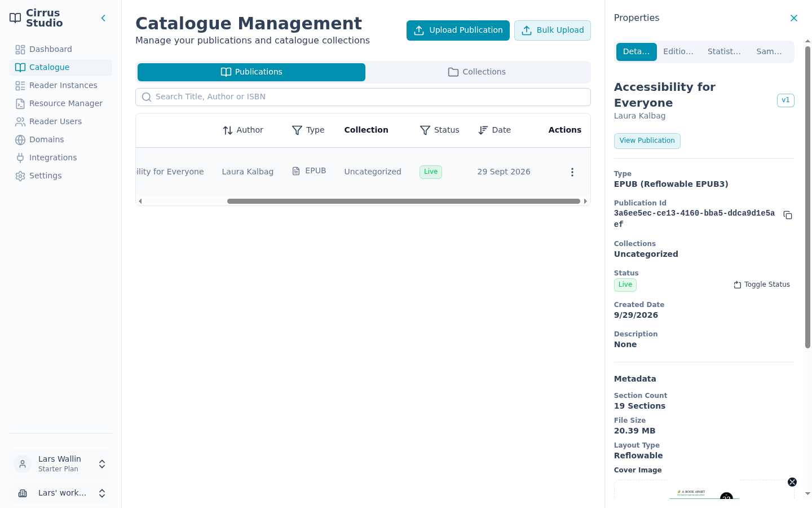
Task: Click the Collection column header
Action: [366, 130]
